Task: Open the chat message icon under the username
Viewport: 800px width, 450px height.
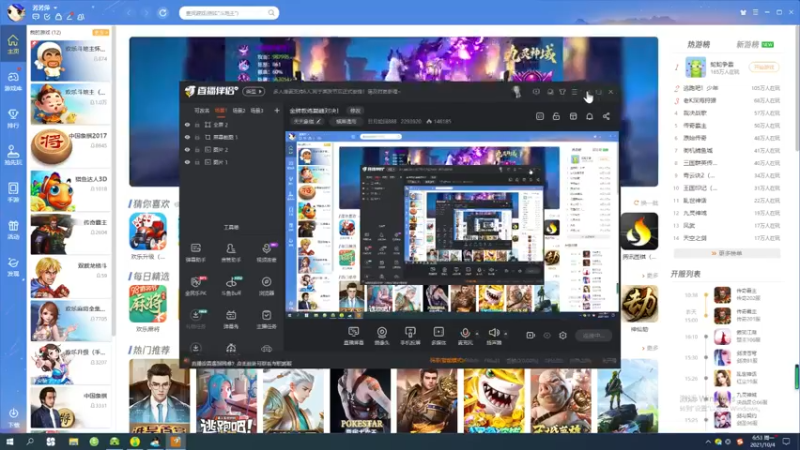Action: click(36, 17)
